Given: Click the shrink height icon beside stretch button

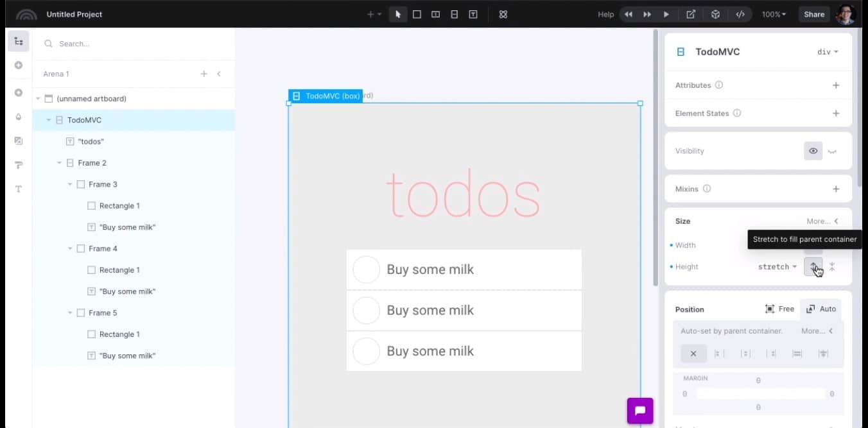Looking at the screenshot, I should point(832,267).
